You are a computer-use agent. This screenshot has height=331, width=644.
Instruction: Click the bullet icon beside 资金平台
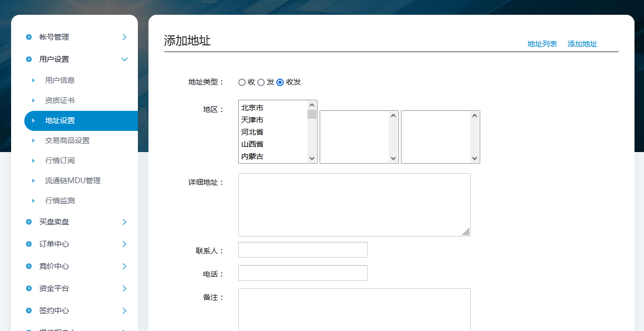pyautogui.click(x=29, y=288)
